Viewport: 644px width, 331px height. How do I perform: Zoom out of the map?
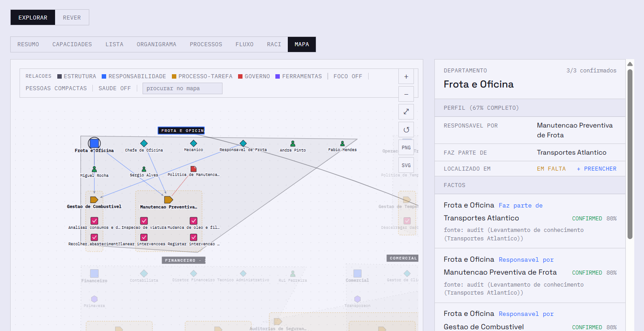(x=406, y=94)
